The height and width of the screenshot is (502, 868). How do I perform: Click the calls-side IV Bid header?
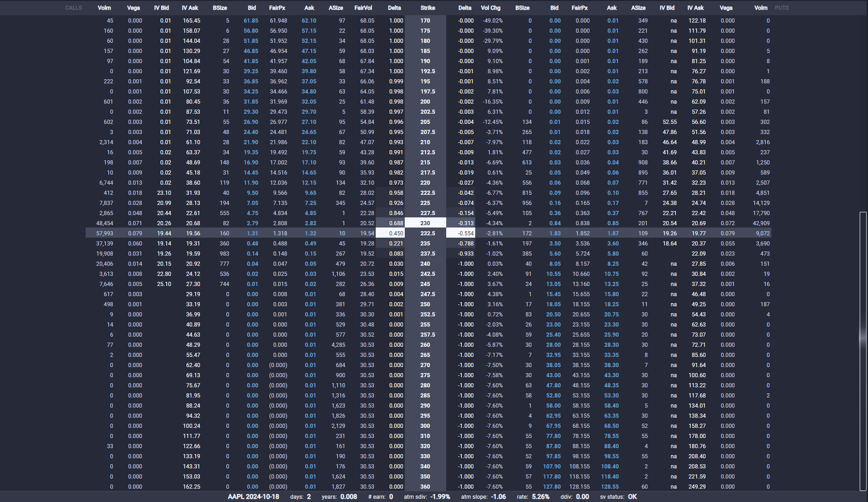tap(161, 8)
